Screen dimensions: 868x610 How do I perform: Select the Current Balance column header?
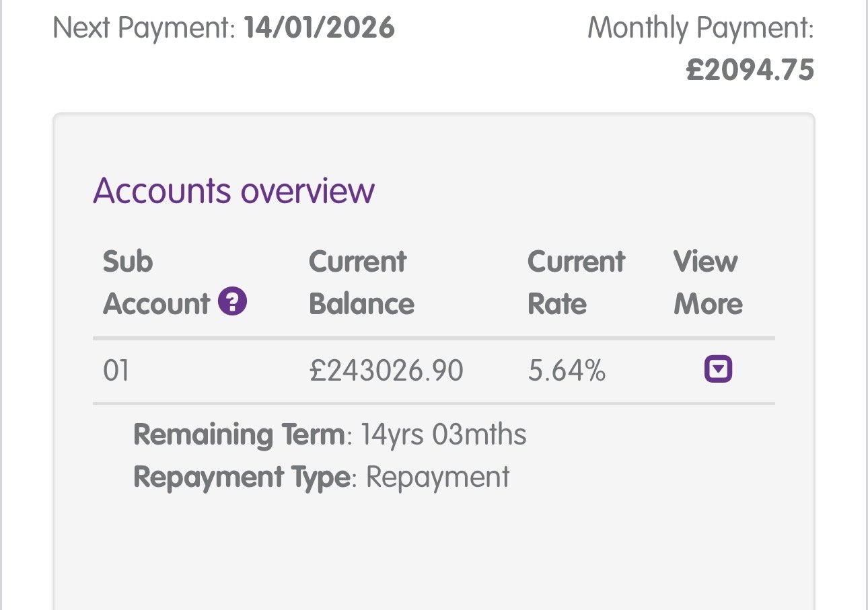coord(361,282)
